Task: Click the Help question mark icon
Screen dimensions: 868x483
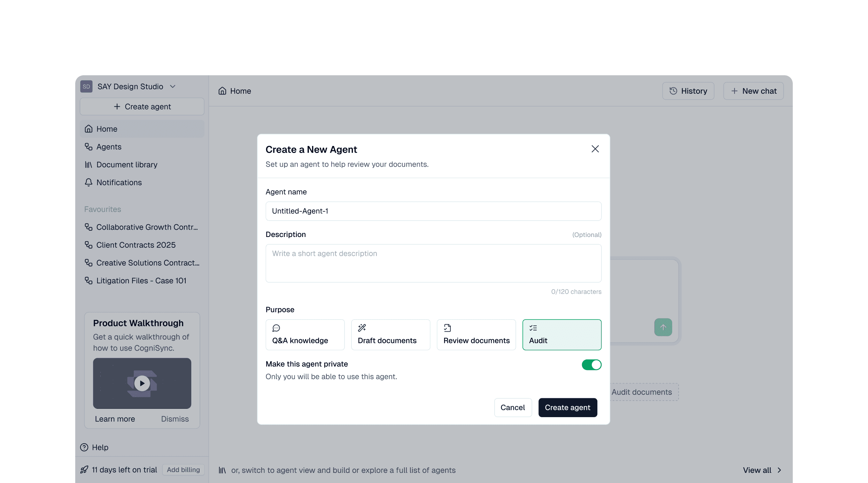Action: pyautogui.click(x=84, y=447)
